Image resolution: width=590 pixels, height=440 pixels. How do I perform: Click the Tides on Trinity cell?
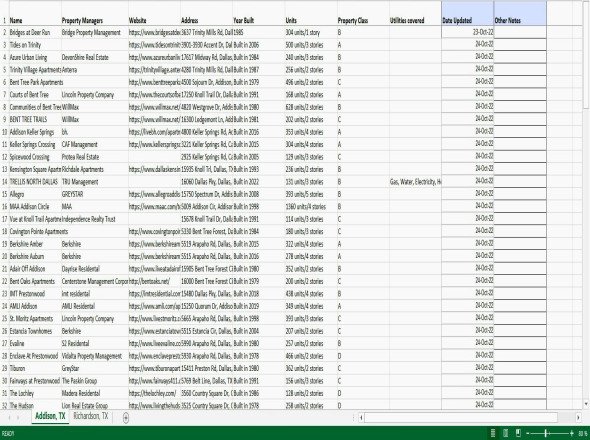pyautogui.click(x=35, y=45)
